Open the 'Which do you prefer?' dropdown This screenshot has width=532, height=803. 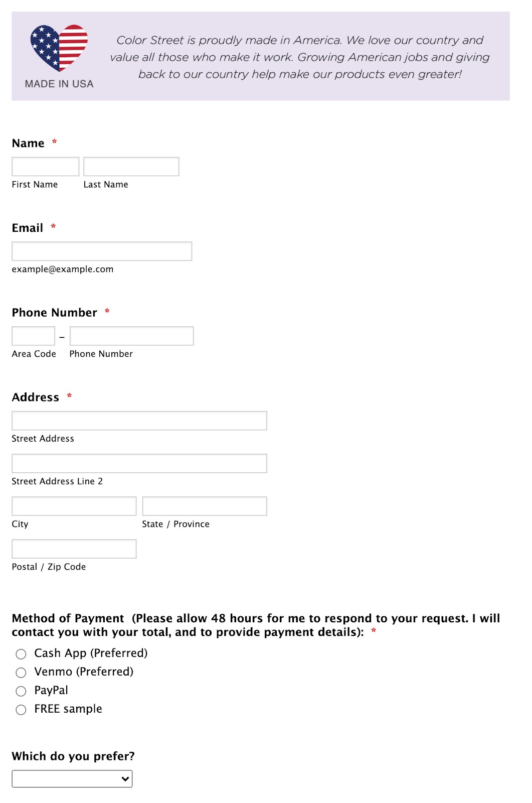(72, 779)
